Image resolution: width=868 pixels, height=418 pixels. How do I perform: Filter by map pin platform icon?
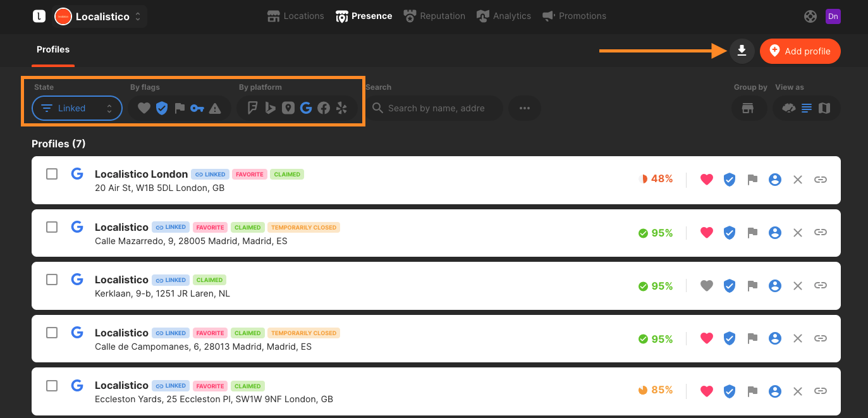[x=288, y=108]
